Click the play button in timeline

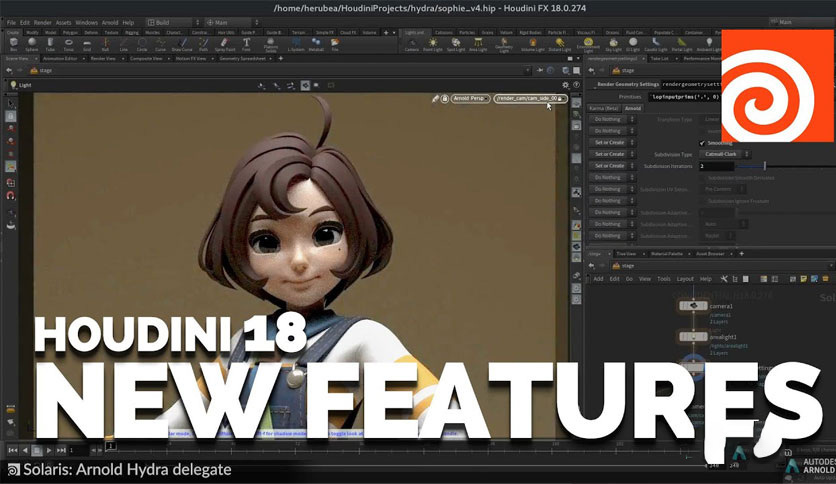[x=49, y=450]
